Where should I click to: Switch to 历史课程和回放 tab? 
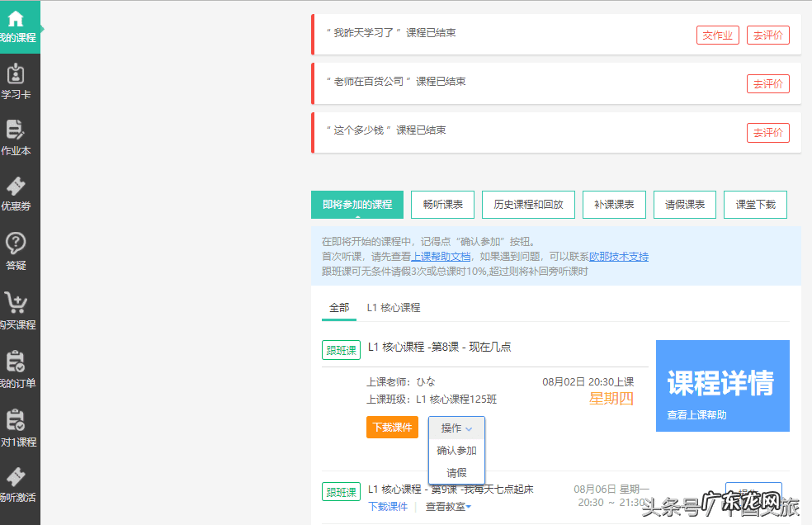click(x=527, y=204)
